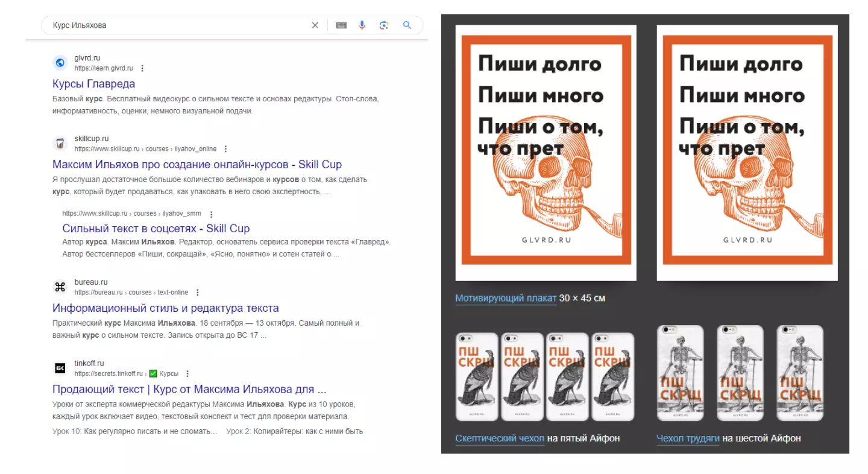
Task: Clear the search query with the X icon
Action: tap(315, 25)
